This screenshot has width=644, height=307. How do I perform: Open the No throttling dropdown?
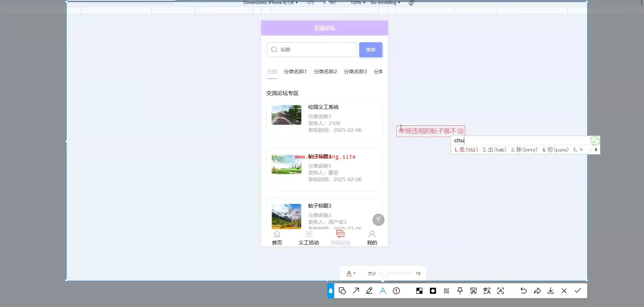[x=385, y=3]
